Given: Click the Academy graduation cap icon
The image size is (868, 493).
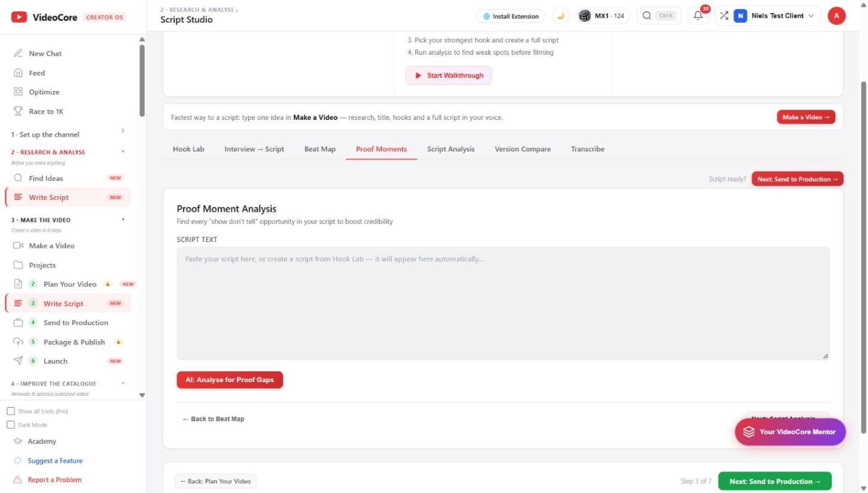Looking at the screenshot, I should [18, 442].
